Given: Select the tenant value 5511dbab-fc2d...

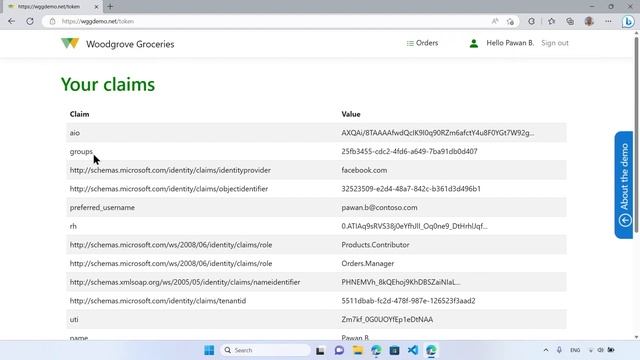Looking at the screenshot, I should coord(409,301).
